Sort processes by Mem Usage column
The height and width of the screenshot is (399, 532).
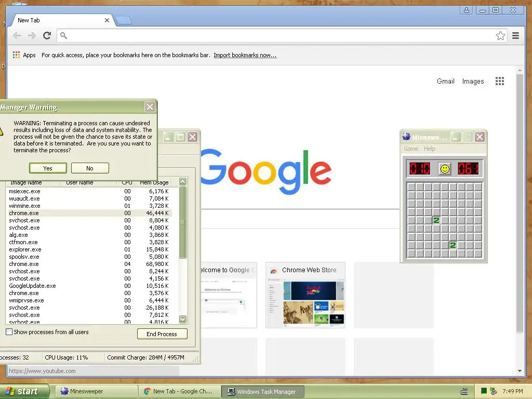154,182
